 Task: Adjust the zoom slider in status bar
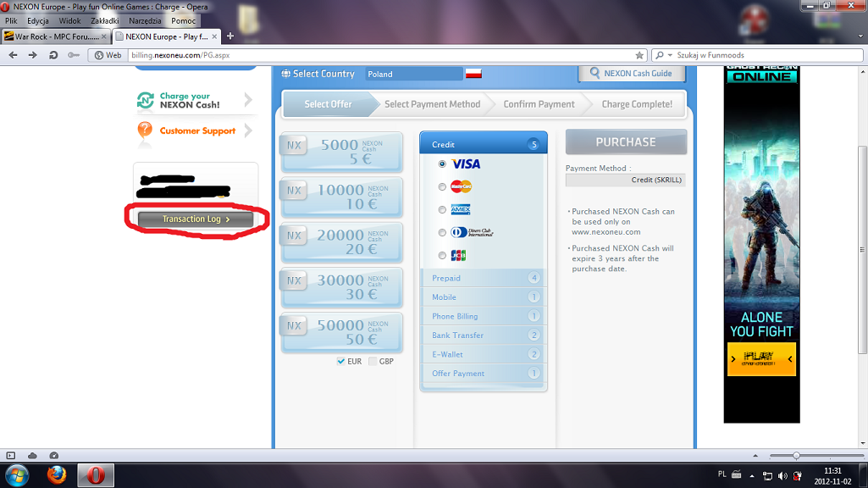point(796,455)
